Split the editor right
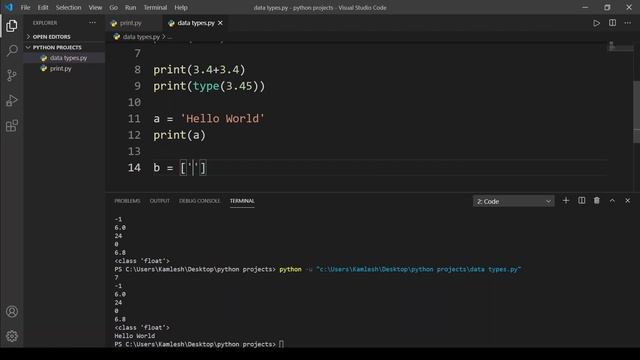This screenshot has height=360, width=640. point(612,23)
